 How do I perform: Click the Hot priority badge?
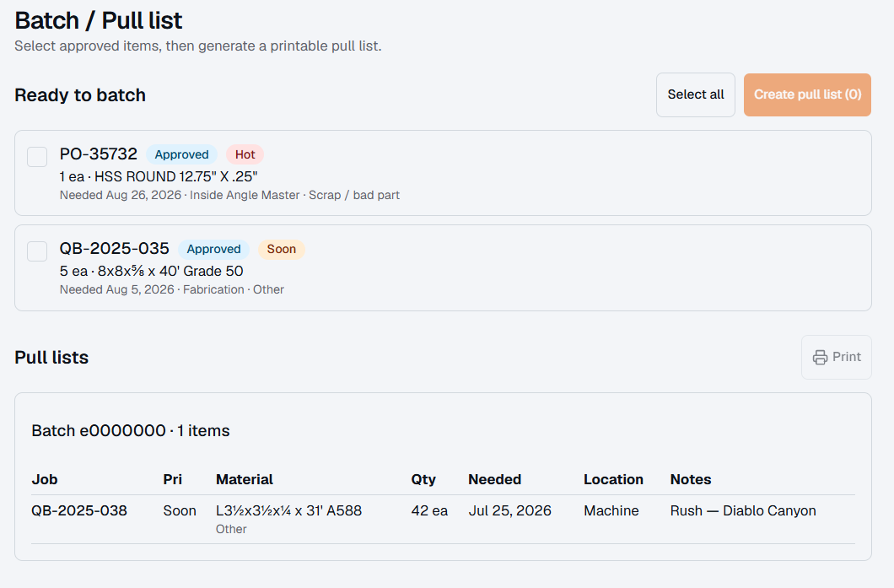[x=245, y=154]
